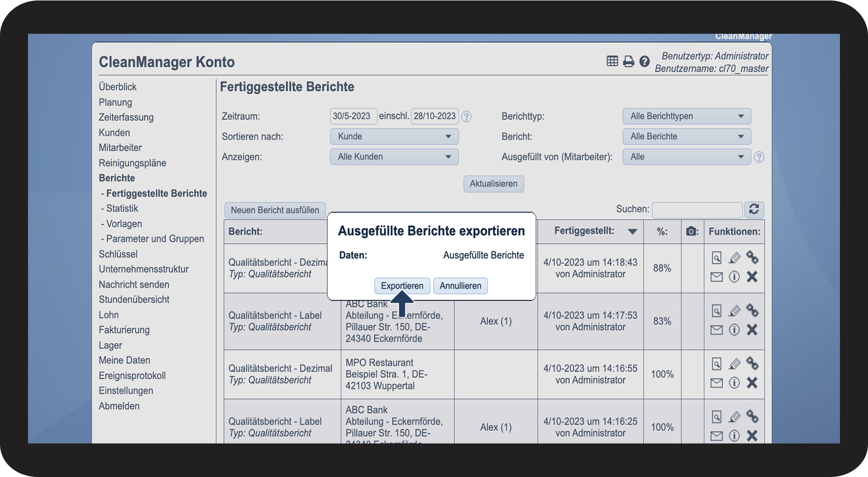Select Parameter und Gruppen submenu item
The width and height of the screenshot is (868, 477).
point(155,239)
